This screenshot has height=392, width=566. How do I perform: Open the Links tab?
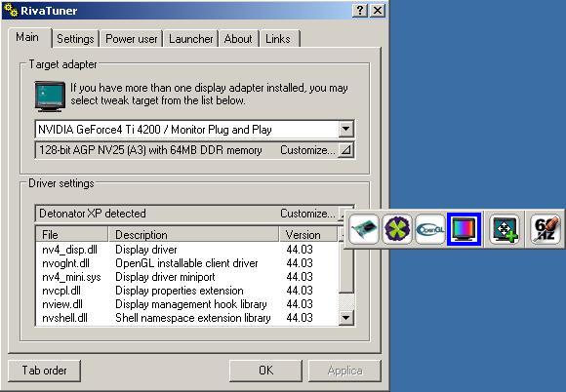pos(278,39)
